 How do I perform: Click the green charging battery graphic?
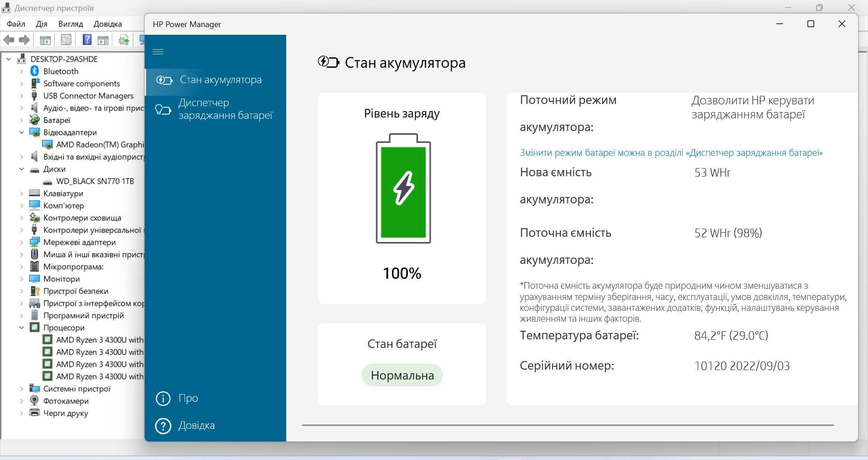click(403, 188)
